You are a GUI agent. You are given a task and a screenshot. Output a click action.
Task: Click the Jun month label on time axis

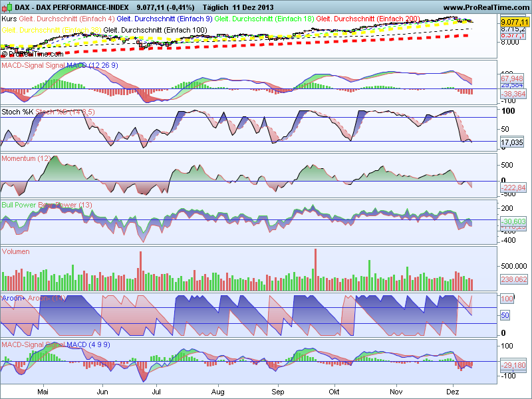102,392
